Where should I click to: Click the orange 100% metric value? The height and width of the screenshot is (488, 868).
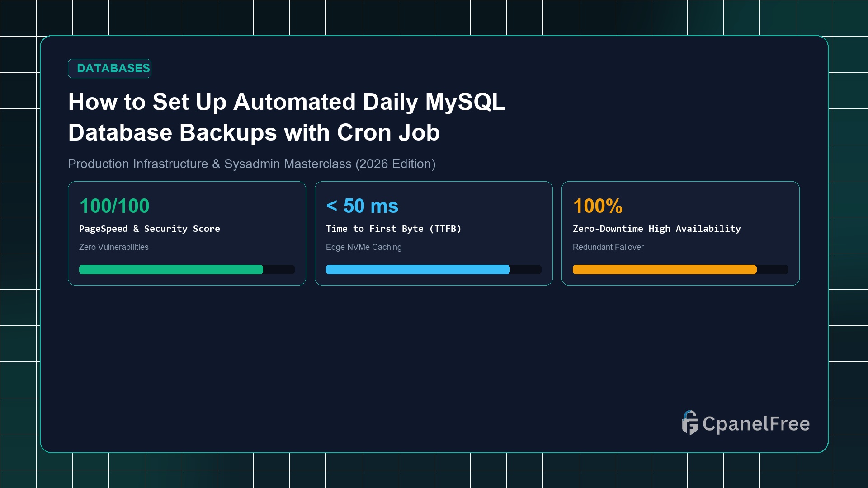pyautogui.click(x=598, y=206)
